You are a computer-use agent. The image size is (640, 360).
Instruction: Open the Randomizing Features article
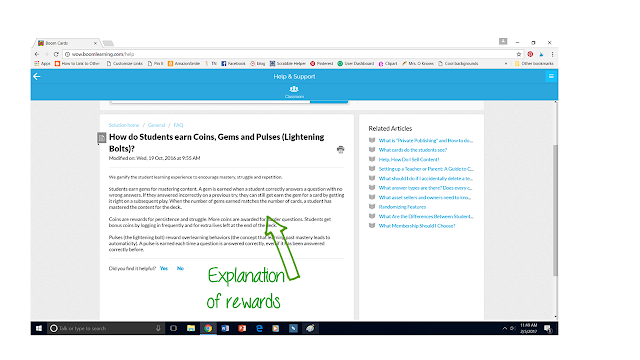(x=402, y=207)
